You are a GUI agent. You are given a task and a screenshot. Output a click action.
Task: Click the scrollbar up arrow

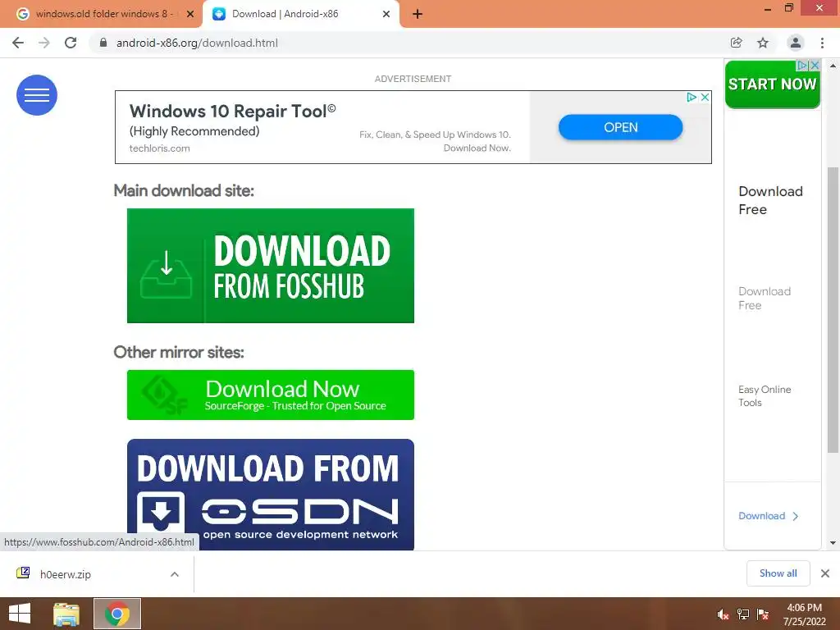coord(833,66)
